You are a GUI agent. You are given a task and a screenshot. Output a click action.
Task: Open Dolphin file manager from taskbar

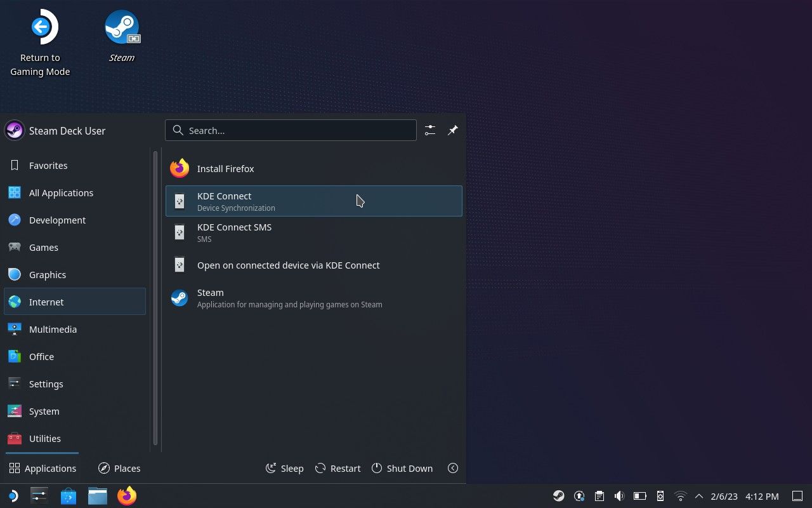point(98,496)
